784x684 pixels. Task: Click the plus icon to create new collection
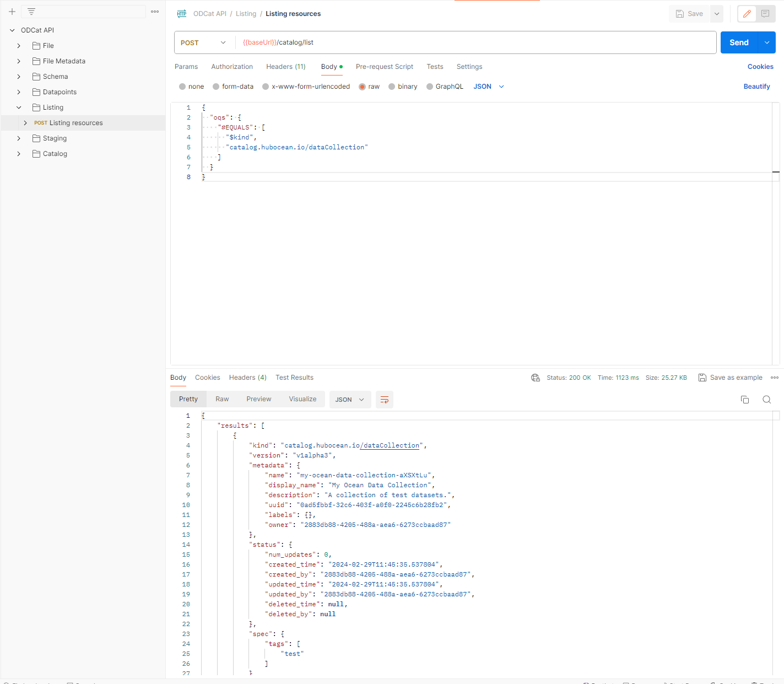pyautogui.click(x=12, y=12)
